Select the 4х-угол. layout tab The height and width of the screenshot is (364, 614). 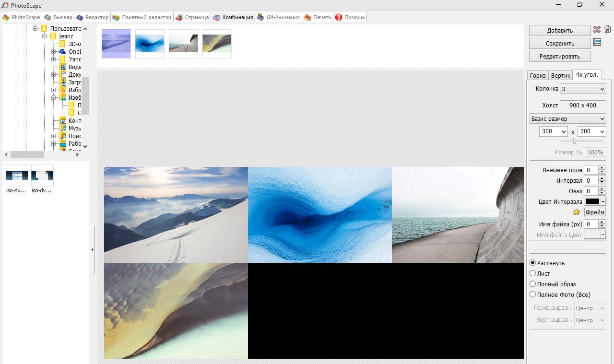click(x=587, y=75)
